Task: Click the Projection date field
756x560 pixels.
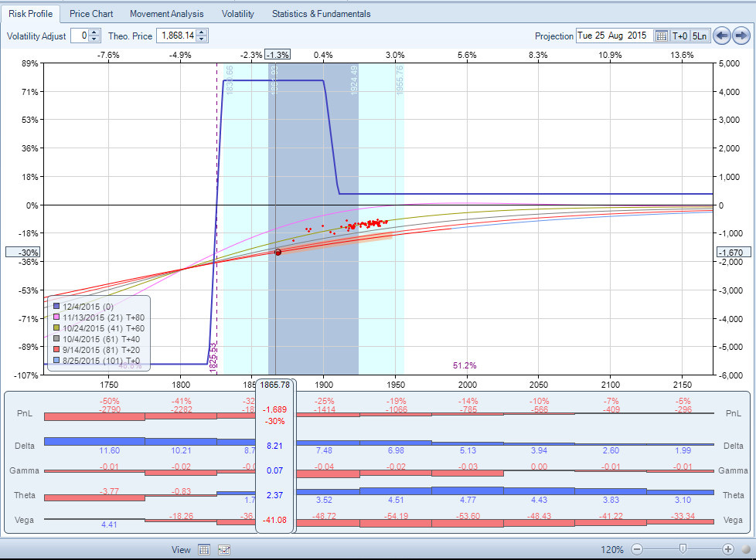Action: coord(615,36)
